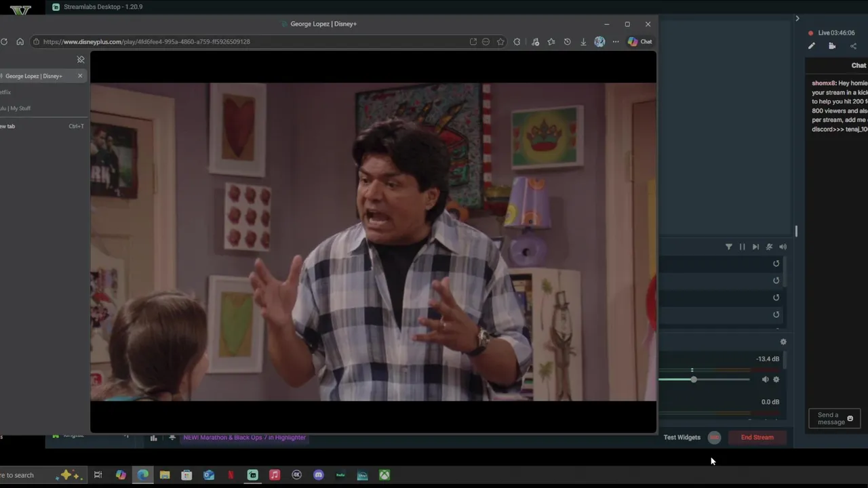Switch to Microsoft Edge on the taskbar
Image resolution: width=868 pixels, height=488 pixels.
pos(142,475)
